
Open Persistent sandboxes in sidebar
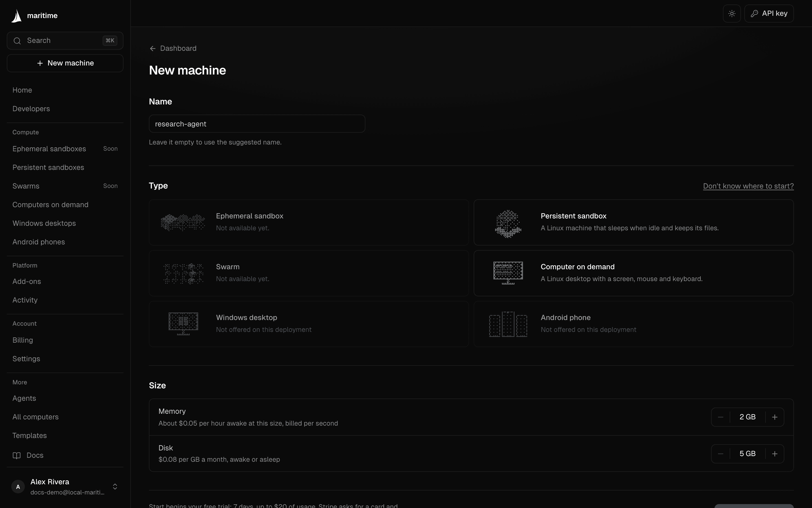coord(65,167)
